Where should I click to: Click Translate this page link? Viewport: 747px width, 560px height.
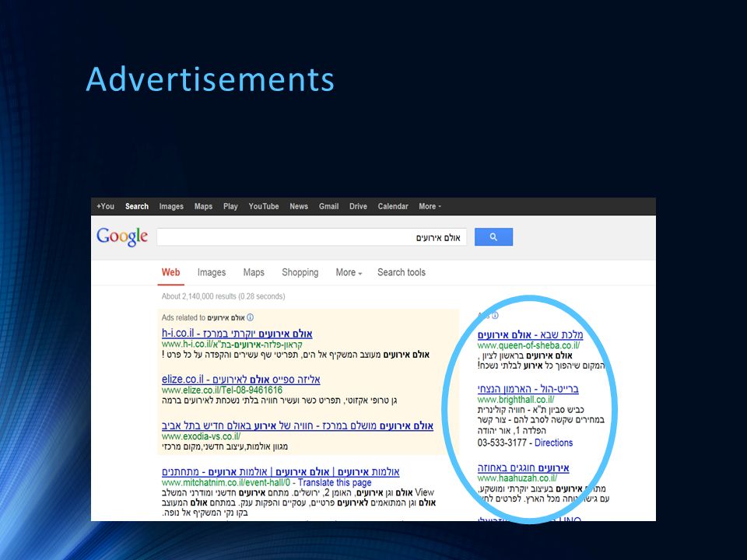click(335, 482)
